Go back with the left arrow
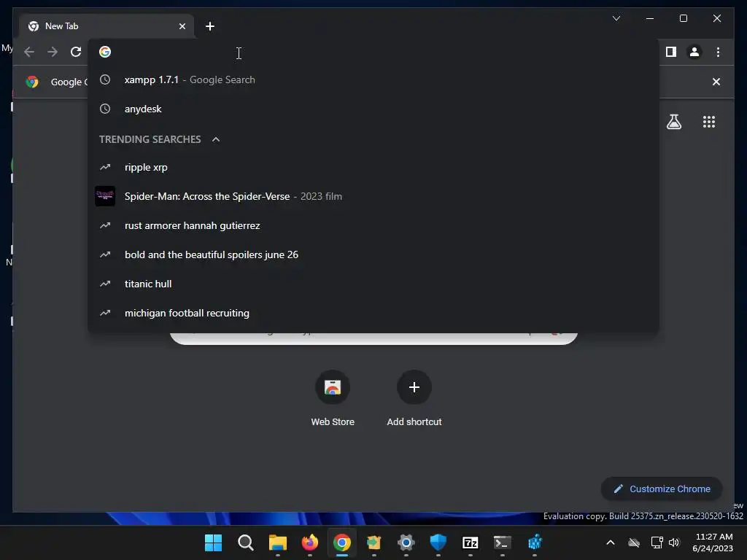This screenshot has width=747, height=560. (x=29, y=52)
